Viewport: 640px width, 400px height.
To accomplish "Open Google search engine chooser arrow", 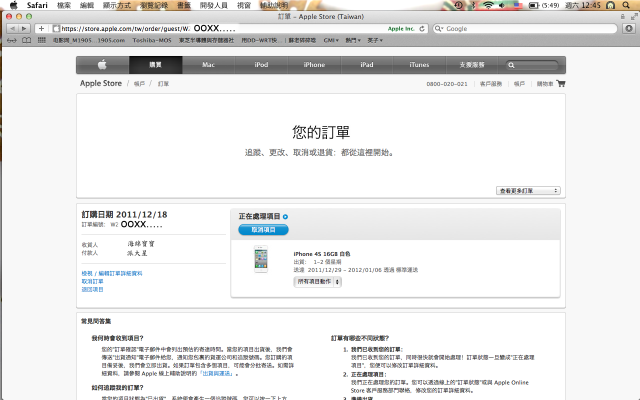I will pos(439,29).
